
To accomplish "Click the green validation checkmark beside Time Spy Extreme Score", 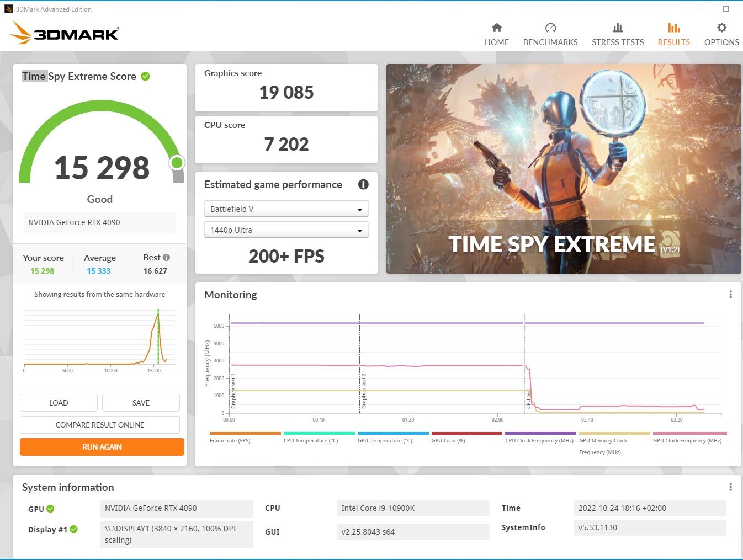I will (145, 76).
